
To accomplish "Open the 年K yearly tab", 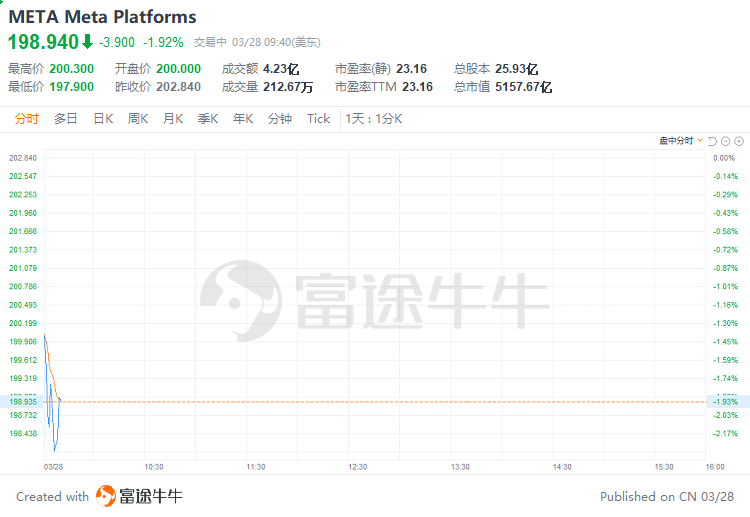I will tap(243, 119).
